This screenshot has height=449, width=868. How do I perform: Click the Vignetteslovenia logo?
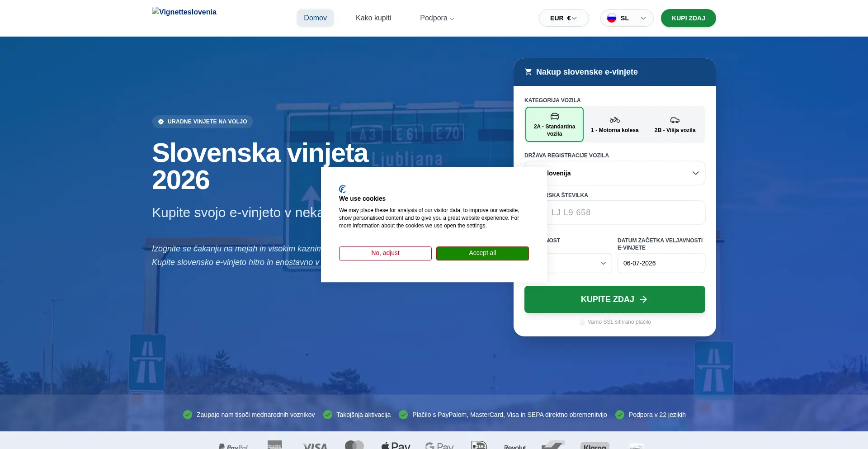click(184, 12)
